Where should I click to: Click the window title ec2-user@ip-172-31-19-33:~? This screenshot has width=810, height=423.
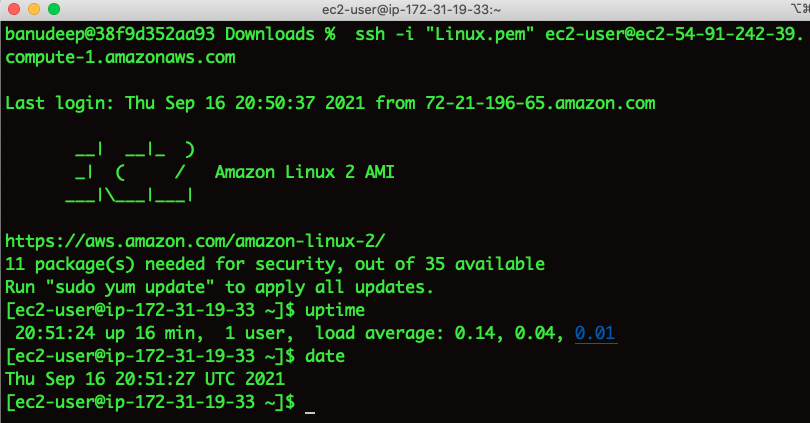coord(411,9)
